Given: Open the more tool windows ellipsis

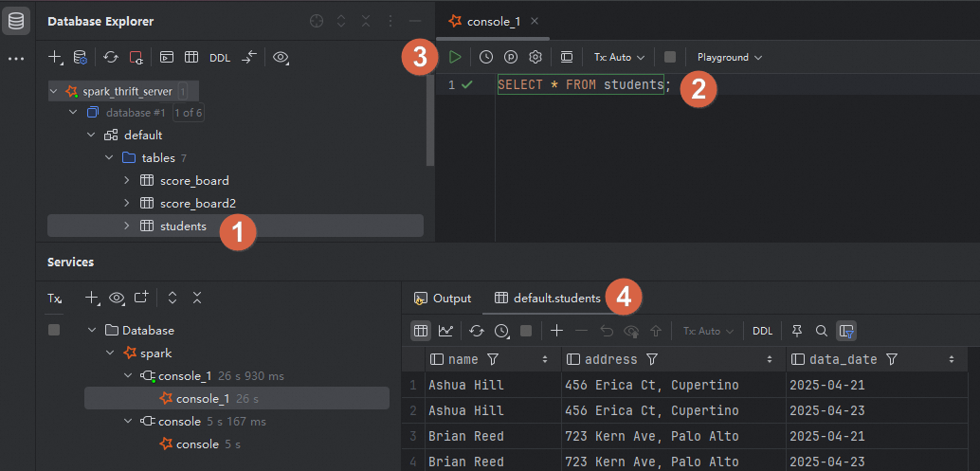Looking at the screenshot, I should tap(16, 59).
